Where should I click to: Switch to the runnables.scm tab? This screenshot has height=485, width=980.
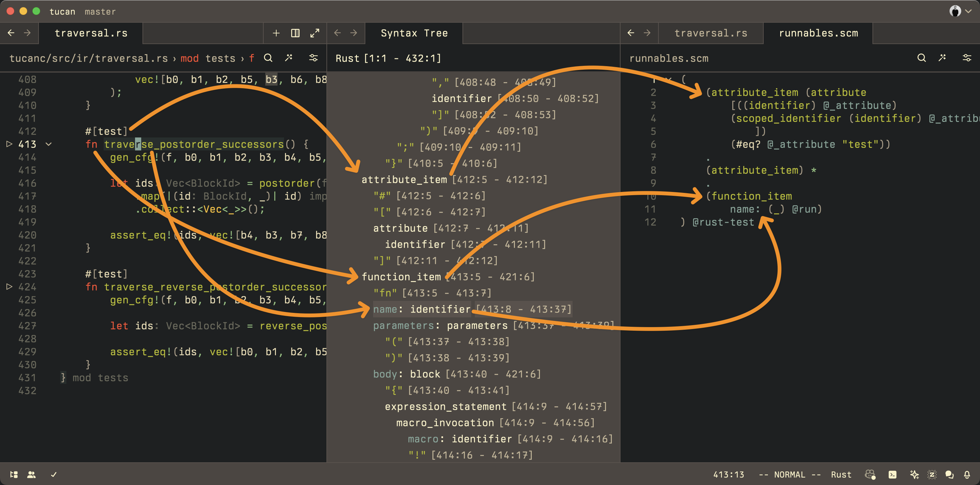(818, 33)
